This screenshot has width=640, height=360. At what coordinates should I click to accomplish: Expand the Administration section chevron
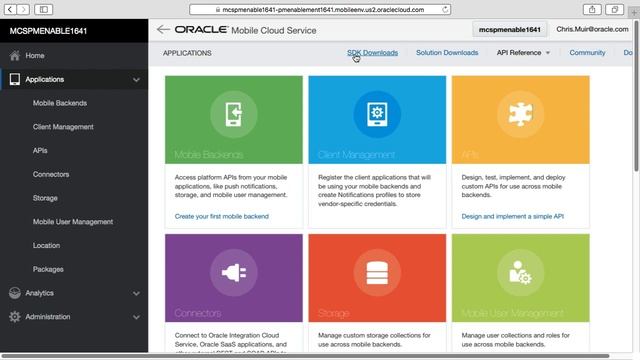136,317
